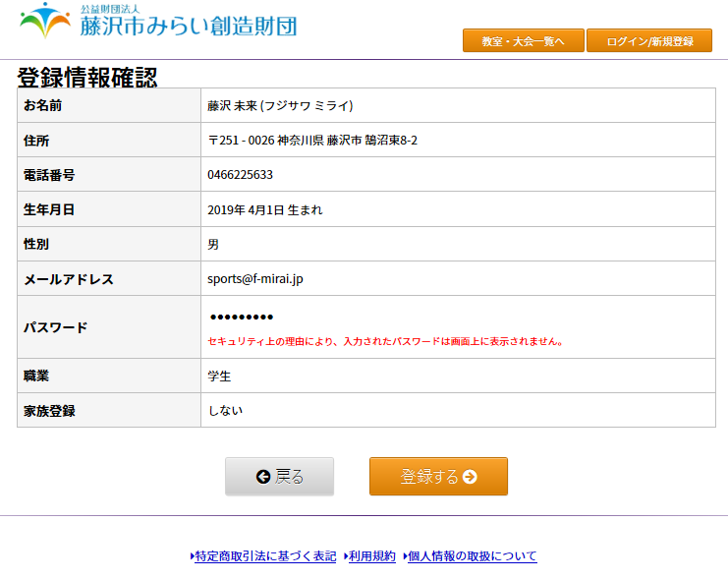
Task: Click the right arrow icon on 登録する
Action: (470, 477)
